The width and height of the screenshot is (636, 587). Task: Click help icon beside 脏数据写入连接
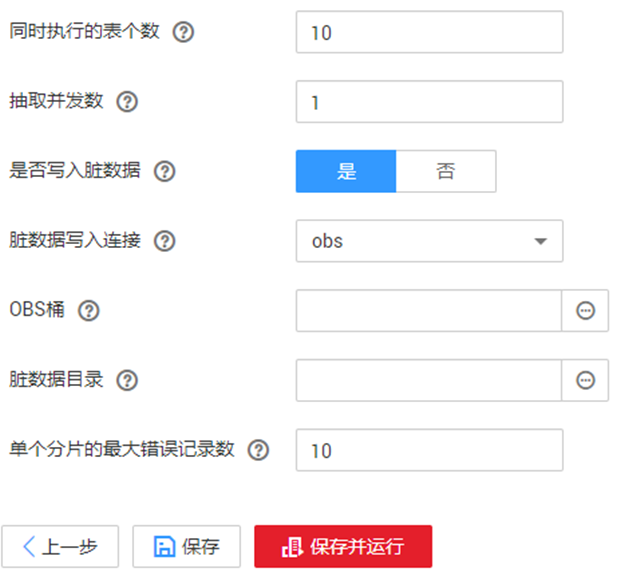coord(165,241)
